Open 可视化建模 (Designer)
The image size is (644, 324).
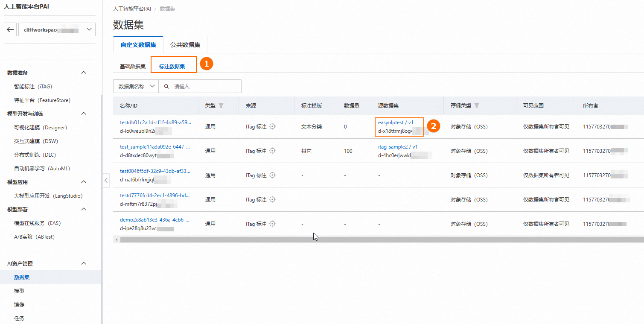point(41,127)
